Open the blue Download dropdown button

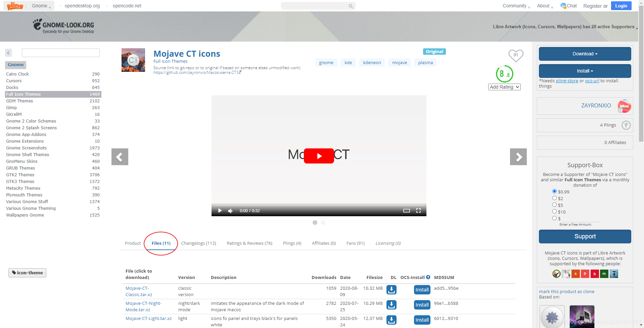click(585, 54)
